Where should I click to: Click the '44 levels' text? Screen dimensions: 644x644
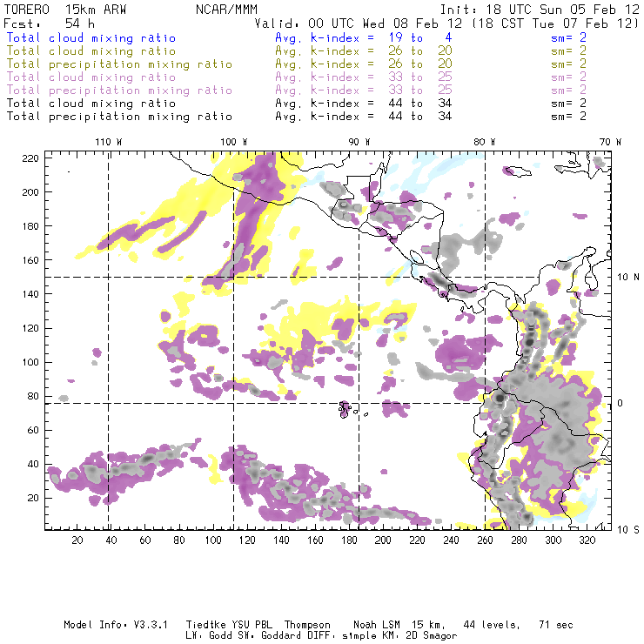click(x=492, y=625)
